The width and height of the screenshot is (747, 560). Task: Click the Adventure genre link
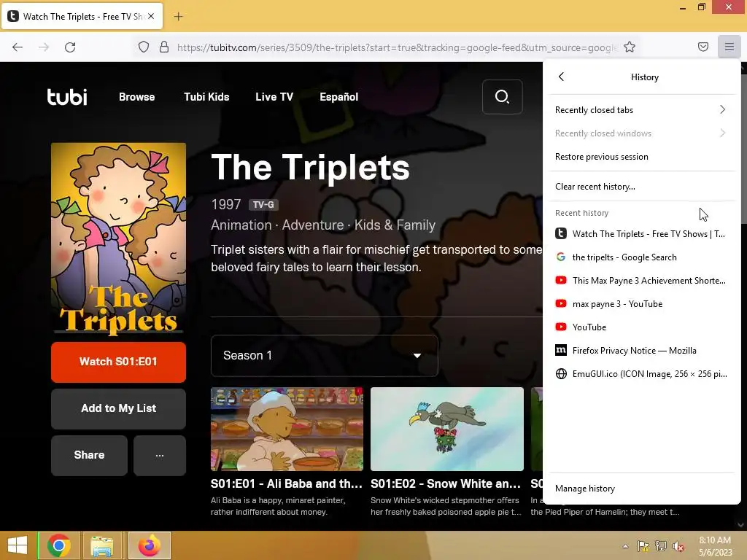tap(312, 225)
